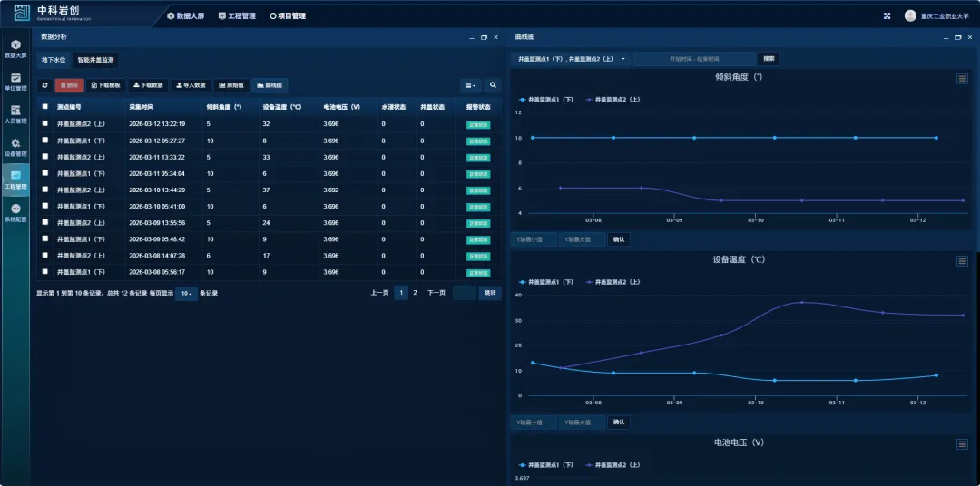Open 单位管理 in the left sidebar
This screenshot has height=486, width=980.
[x=15, y=82]
